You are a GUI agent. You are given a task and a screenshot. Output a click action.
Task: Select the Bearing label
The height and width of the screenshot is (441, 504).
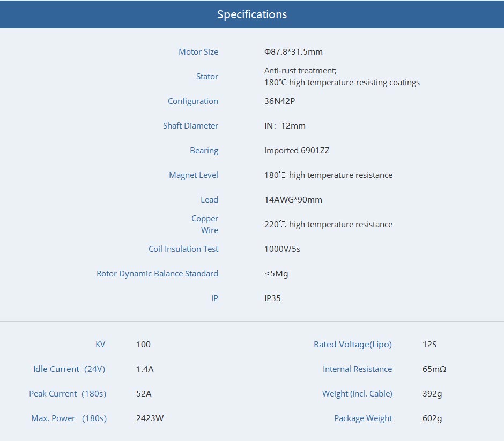tap(204, 151)
